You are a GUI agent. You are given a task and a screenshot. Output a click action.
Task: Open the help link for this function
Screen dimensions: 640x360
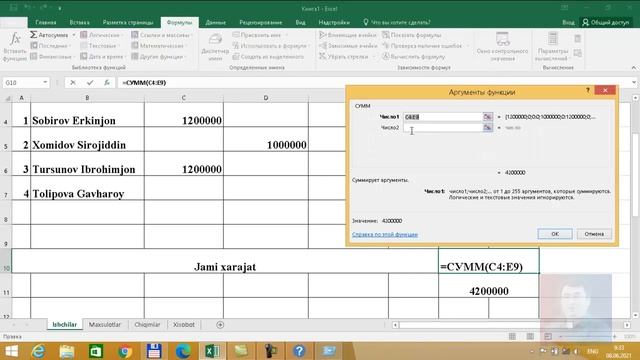(x=385, y=234)
